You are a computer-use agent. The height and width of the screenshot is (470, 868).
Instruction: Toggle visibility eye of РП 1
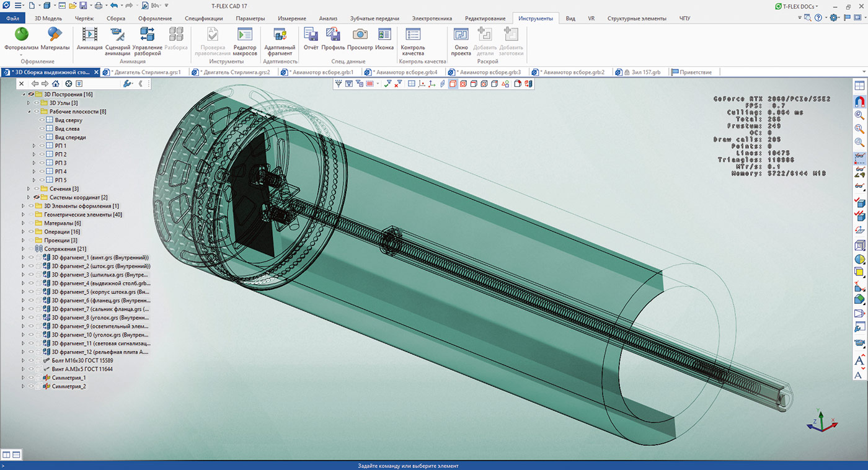coord(42,146)
